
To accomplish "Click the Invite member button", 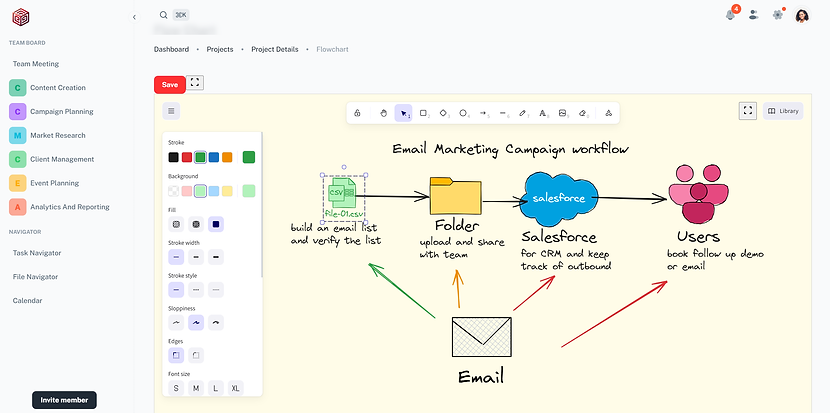I will (x=64, y=400).
